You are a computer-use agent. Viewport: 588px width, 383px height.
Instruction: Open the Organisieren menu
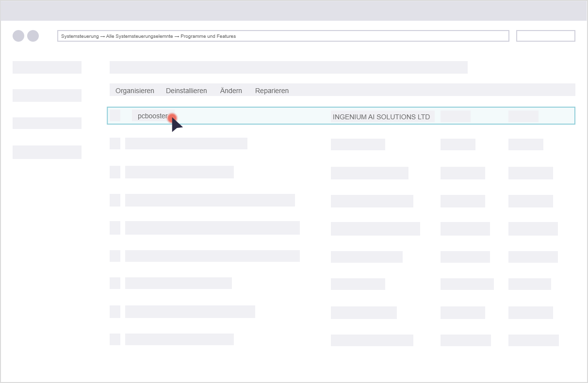tap(135, 91)
